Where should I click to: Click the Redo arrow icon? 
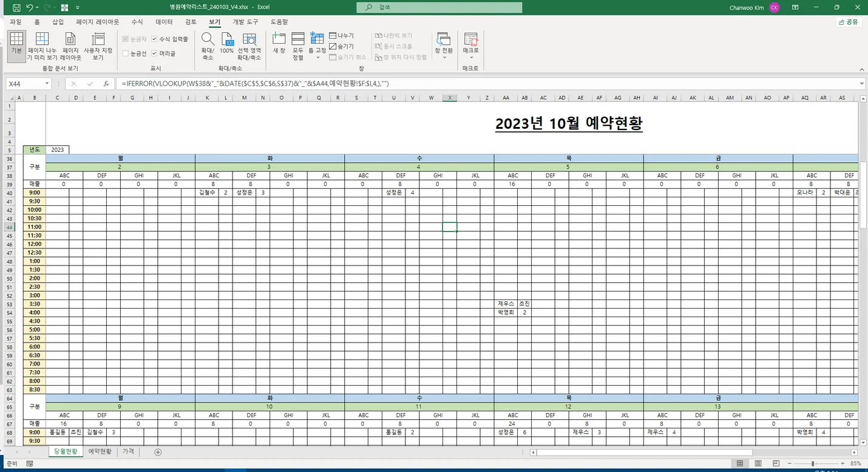[47, 8]
